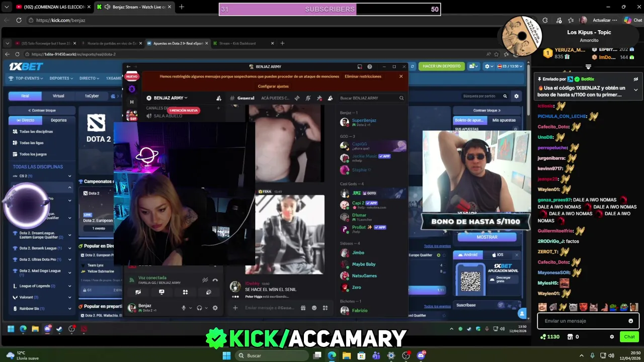Switch to Directo tab in 1xBet sidebar
Image resolution: width=644 pixels, height=362 pixels.
(x=25, y=120)
